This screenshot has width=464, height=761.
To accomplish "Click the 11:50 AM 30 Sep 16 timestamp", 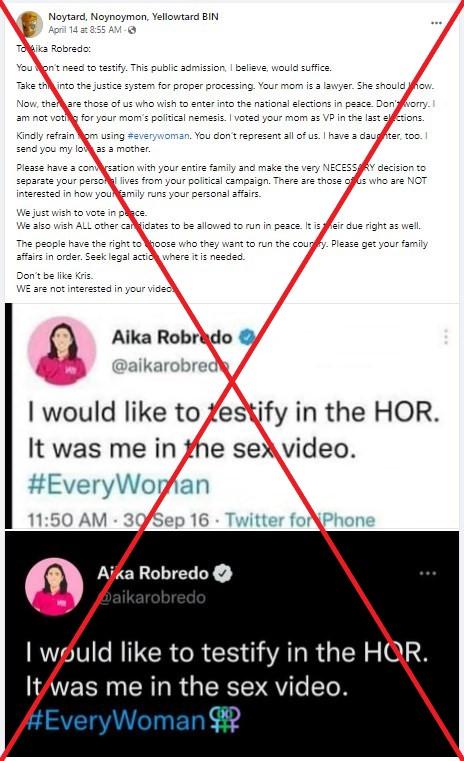I will 118,520.
